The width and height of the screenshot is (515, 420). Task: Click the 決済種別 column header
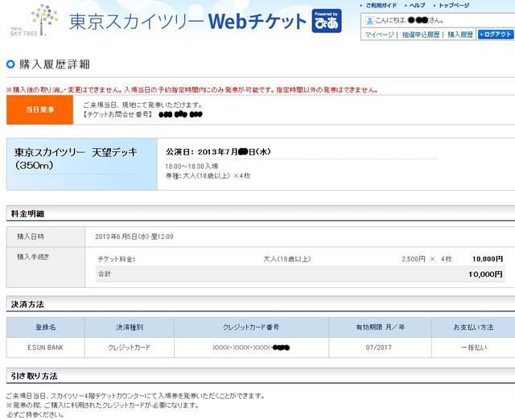[130, 327]
